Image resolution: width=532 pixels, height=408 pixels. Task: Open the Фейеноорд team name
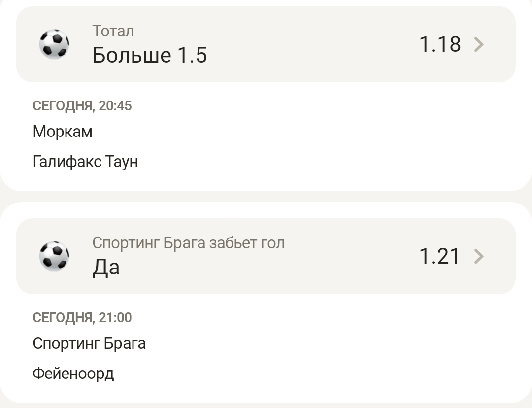(x=73, y=374)
